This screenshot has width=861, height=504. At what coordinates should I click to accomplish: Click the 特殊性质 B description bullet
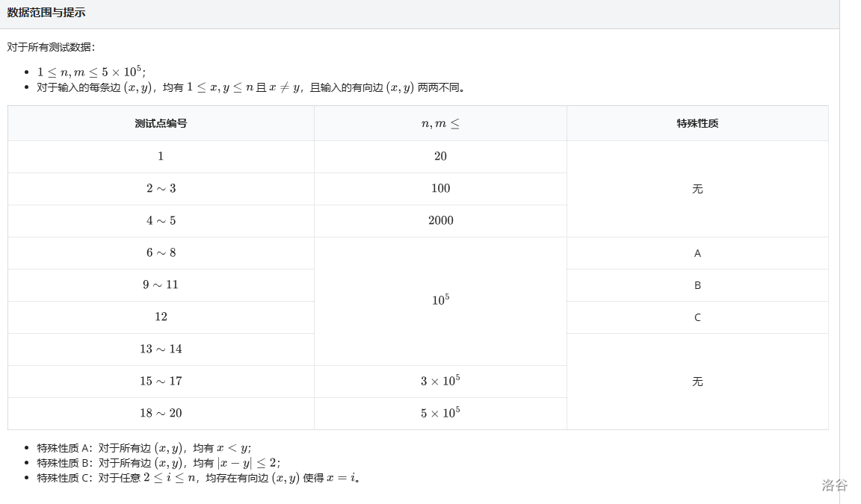pyautogui.click(x=158, y=463)
